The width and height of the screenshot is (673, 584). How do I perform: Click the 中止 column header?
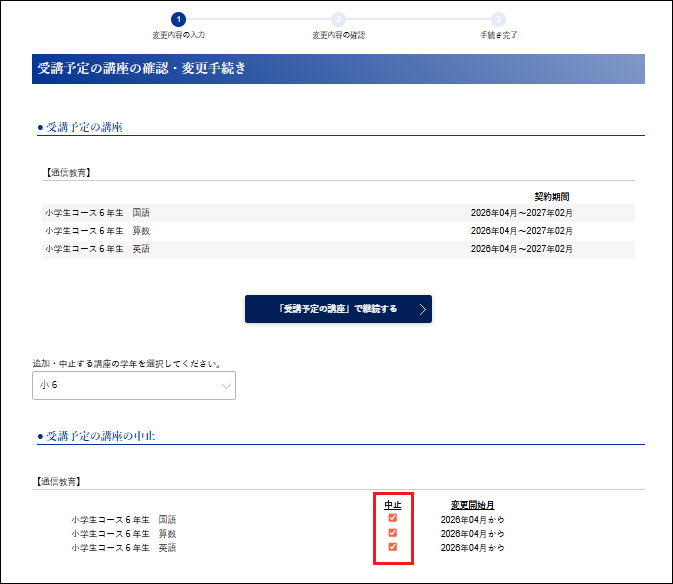393,504
